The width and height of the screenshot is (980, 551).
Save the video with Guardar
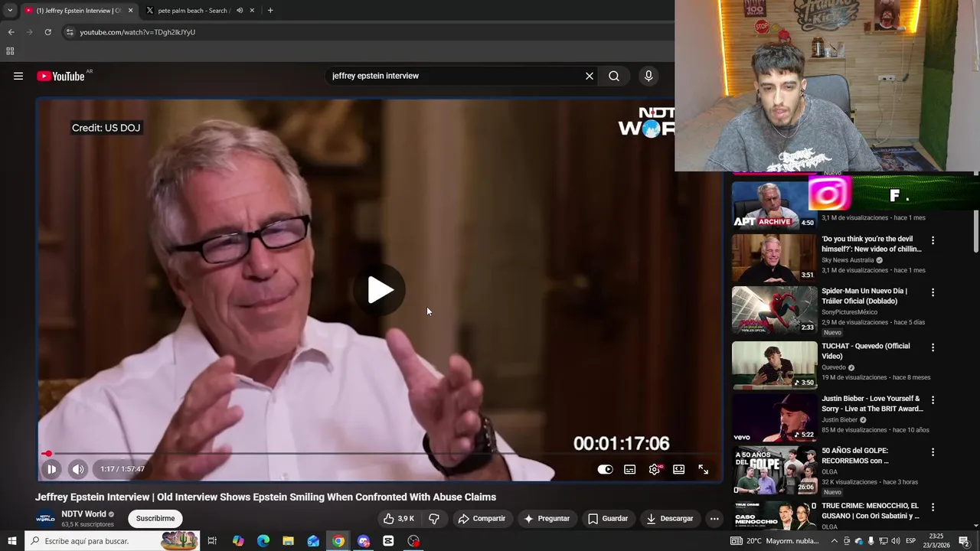[x=608, y=518]
